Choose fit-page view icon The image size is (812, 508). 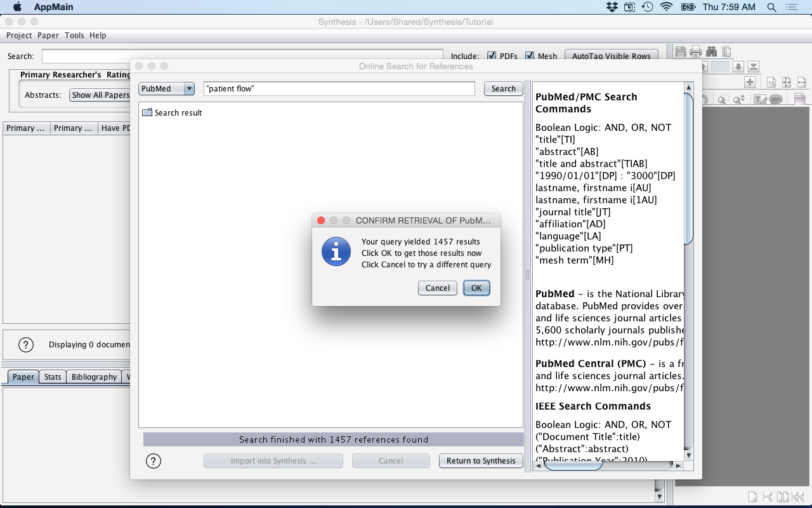(787, 82)
